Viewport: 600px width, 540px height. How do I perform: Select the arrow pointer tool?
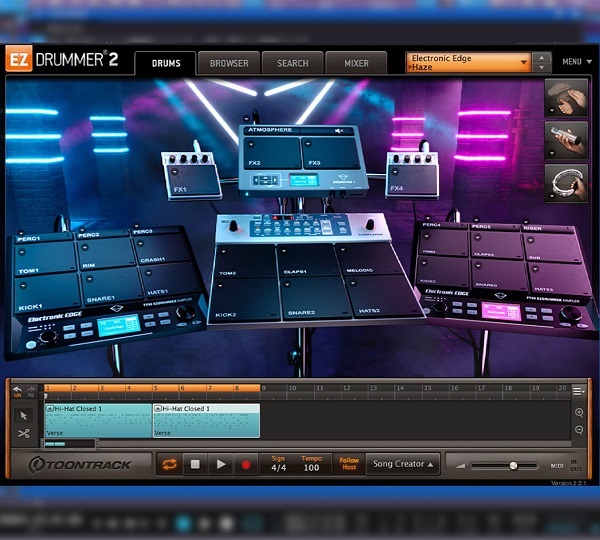(x=23, y=416)
